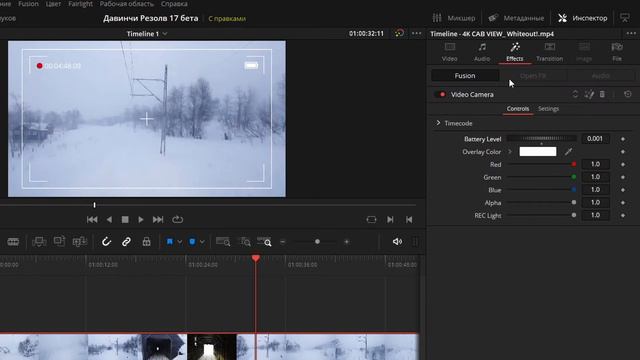
Task: Click the timeline zoom slider handle
Action: coord(317,242)
